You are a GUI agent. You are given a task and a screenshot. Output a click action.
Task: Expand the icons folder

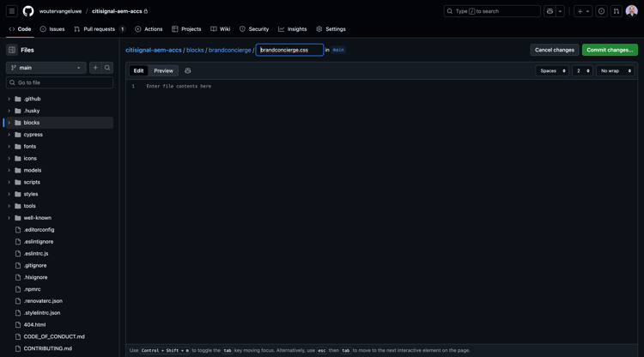tap(9, 159)
